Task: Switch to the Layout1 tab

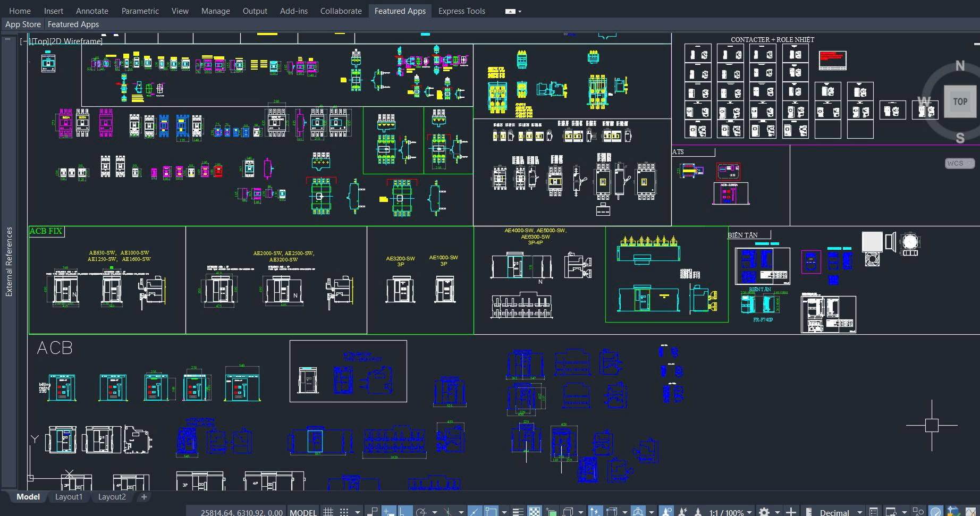Action: pos(69,497)
